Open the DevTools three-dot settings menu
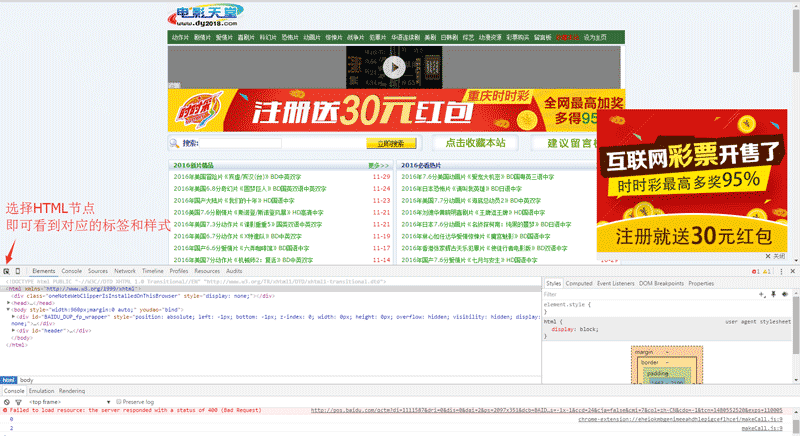This screenshot has height=436, width=800. click(x=781, y=271)
